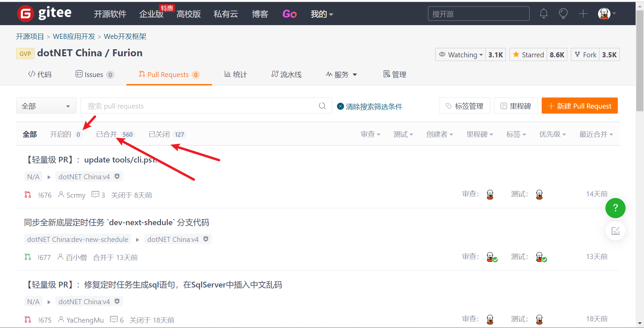The height and width of the screenshot is (328, 644).
Task: Click 新建 Pull Request button
Action: point(580,106)
